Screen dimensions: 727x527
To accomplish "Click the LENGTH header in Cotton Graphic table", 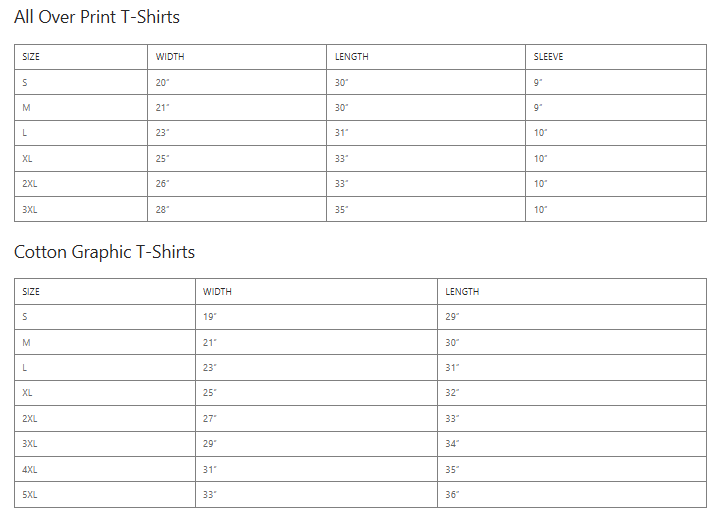I will click(462, 292).
